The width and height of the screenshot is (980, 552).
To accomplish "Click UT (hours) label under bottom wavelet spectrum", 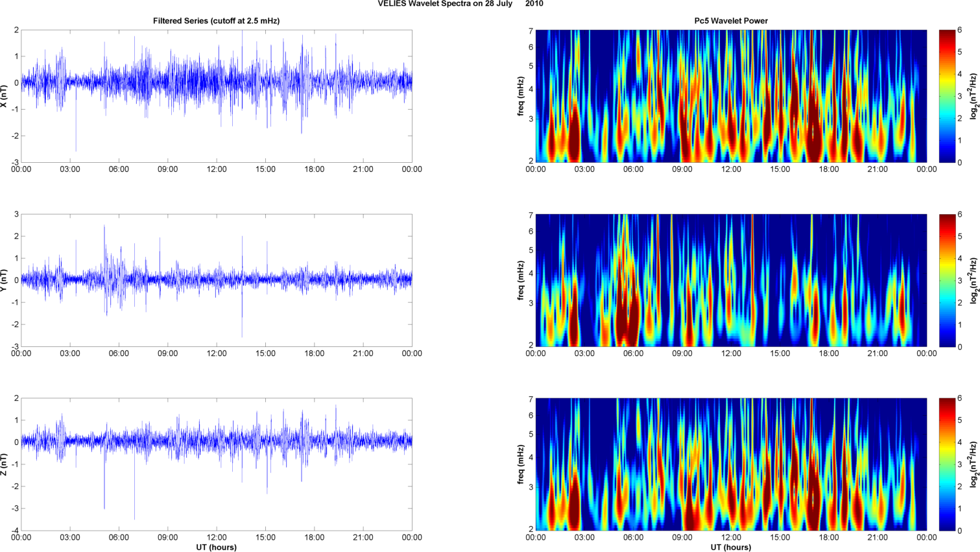I will point(731,547).
